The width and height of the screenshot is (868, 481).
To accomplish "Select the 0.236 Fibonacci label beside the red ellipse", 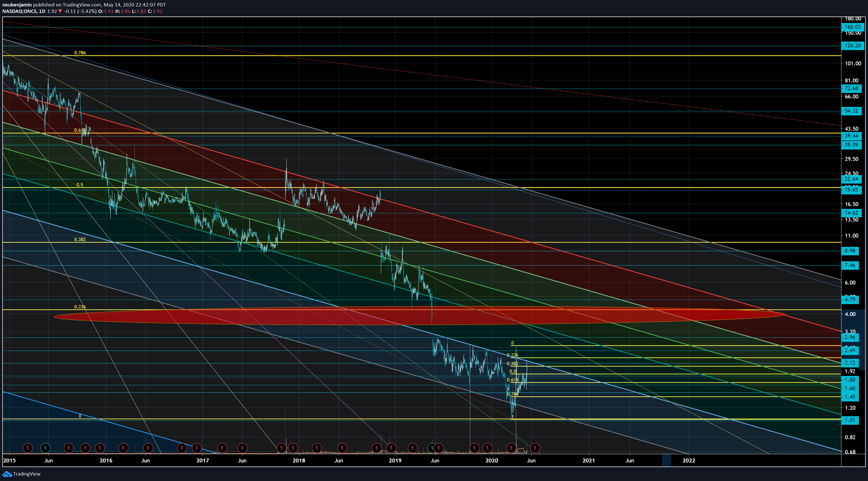I will [80, 307].
